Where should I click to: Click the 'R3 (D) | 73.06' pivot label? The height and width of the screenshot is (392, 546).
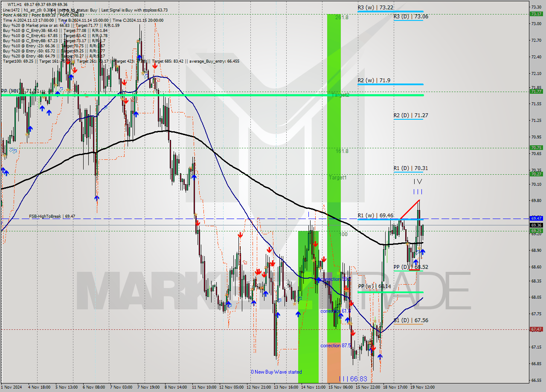click(411, 17)
